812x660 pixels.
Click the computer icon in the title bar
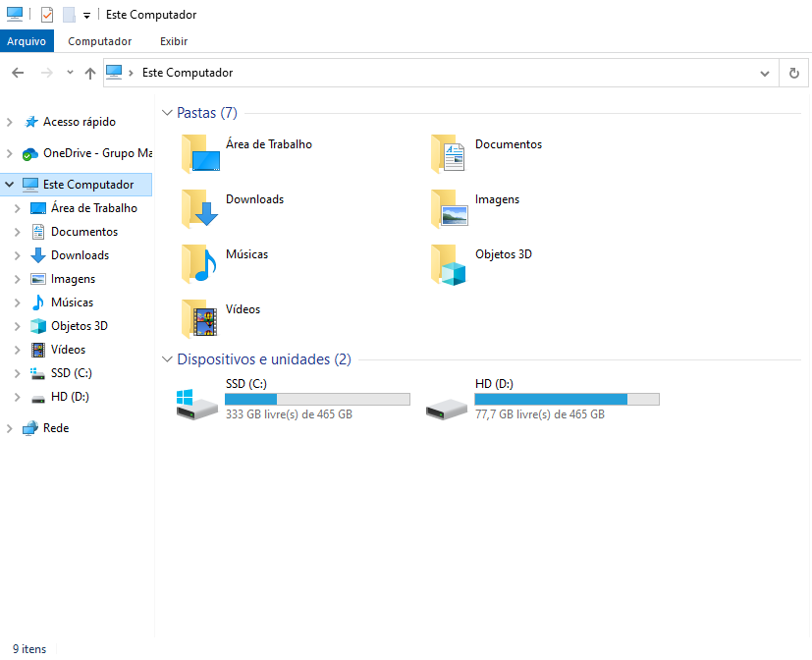[15, 14]
